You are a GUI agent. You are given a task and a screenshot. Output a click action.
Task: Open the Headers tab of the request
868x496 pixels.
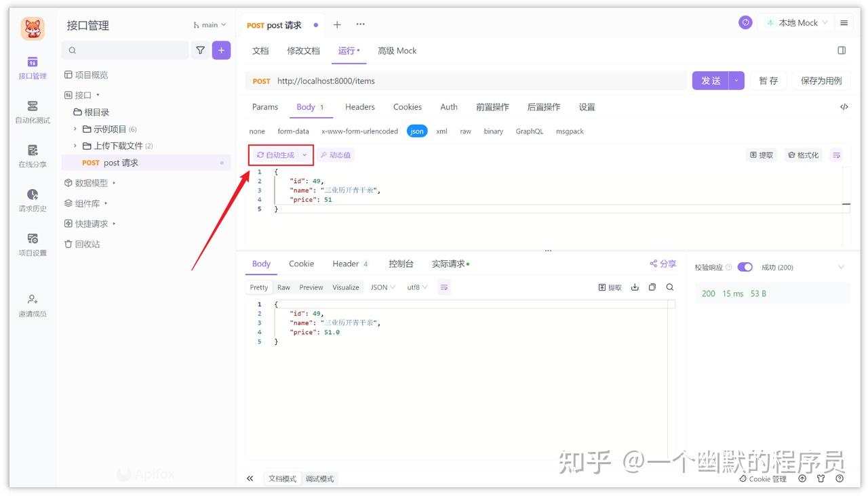tap(359, 106)
